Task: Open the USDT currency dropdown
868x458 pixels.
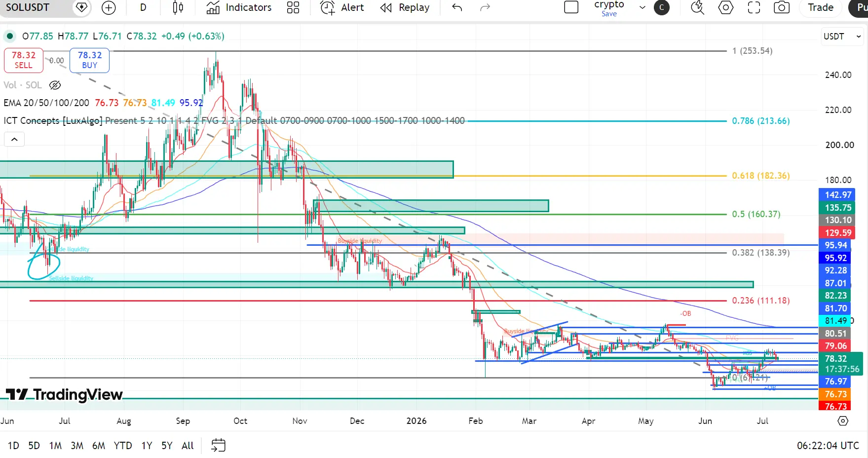Action: [842, 37]
